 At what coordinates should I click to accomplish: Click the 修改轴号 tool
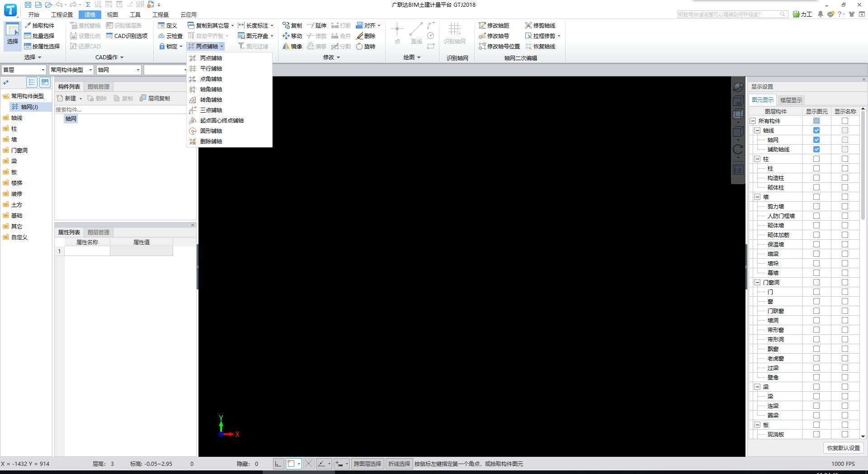[x=494, y=36]
